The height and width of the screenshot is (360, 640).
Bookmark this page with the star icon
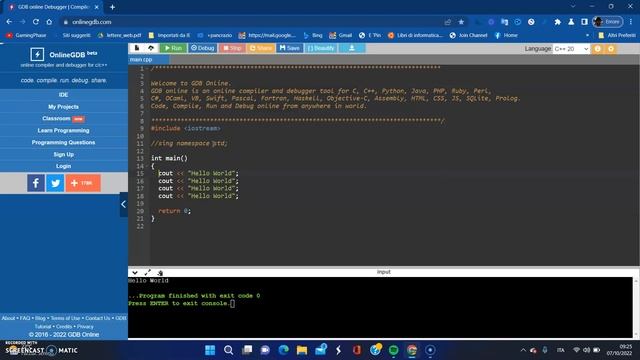coord(461,22)
